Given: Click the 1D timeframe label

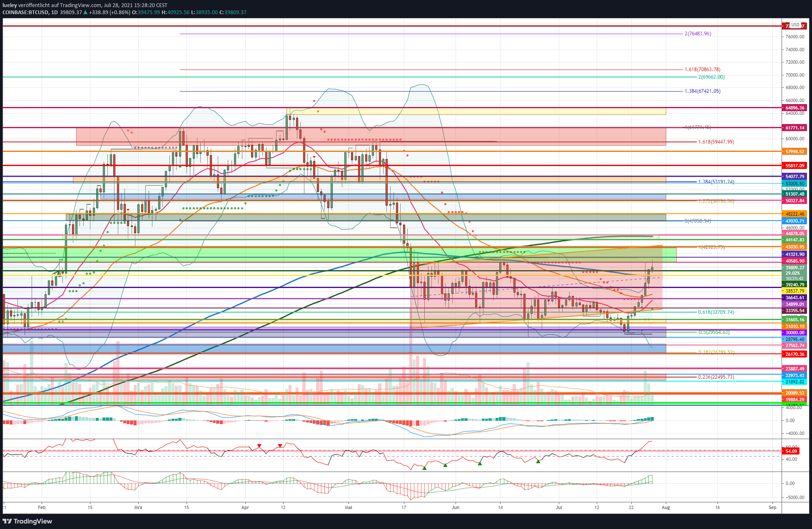Looking at the screenshot, I should point(54,12).
